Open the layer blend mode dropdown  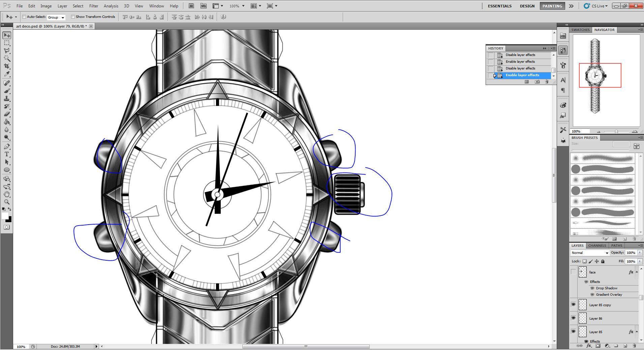point(590,253)
